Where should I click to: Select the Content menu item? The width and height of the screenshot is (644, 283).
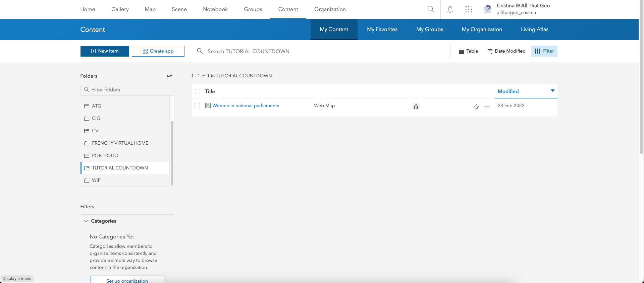pos(288,9)
